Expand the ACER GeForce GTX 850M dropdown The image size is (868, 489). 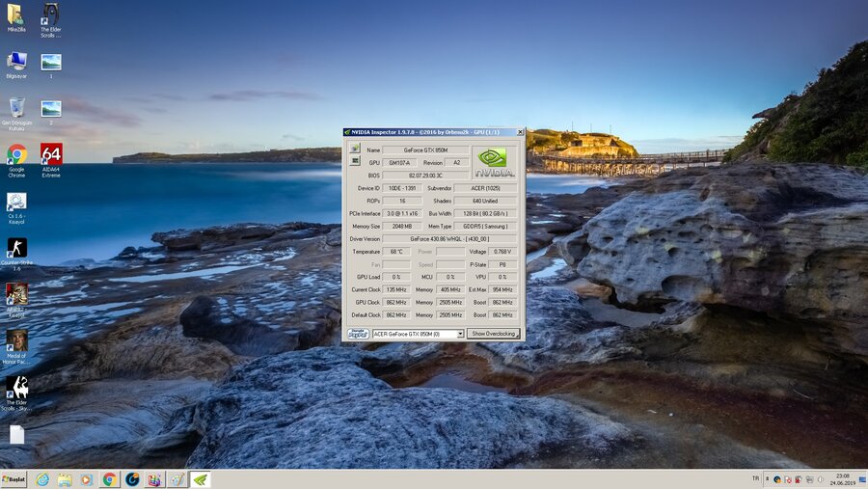tap(460, 334)
